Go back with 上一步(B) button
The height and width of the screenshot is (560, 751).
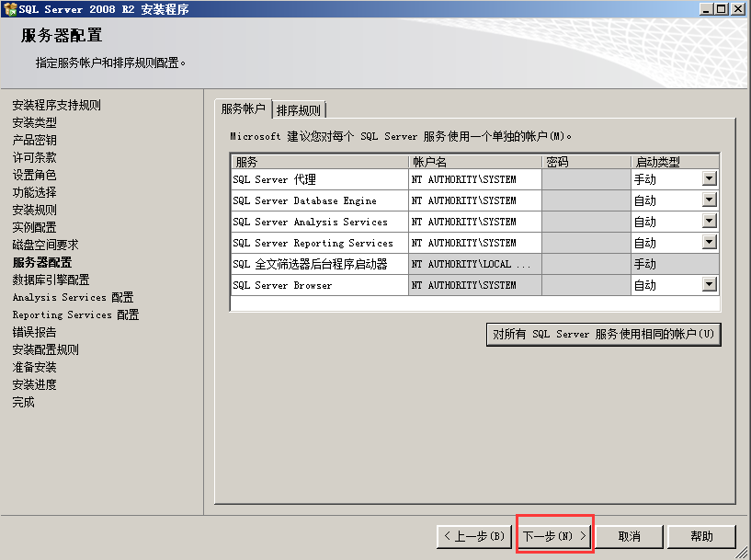[x=474, y=536]
